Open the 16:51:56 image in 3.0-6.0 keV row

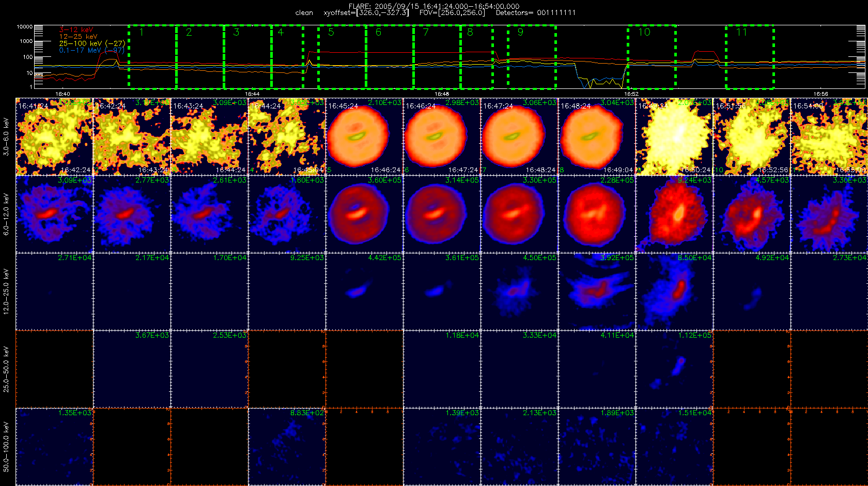click(x=752, y=136)
